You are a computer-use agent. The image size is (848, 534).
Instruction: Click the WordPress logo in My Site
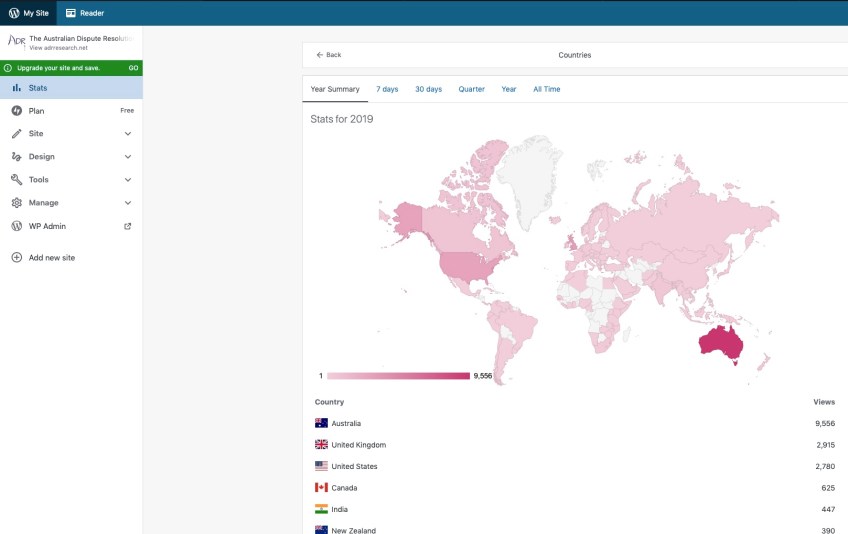pyautogui.click(x=14, y=13)
